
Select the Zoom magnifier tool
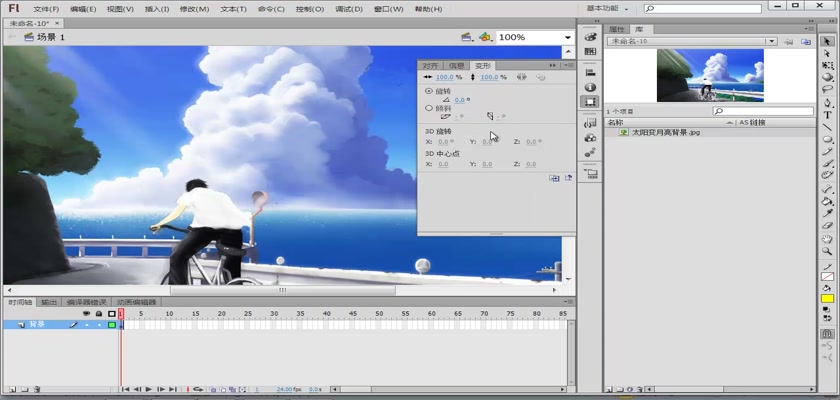tap(827, 251)
